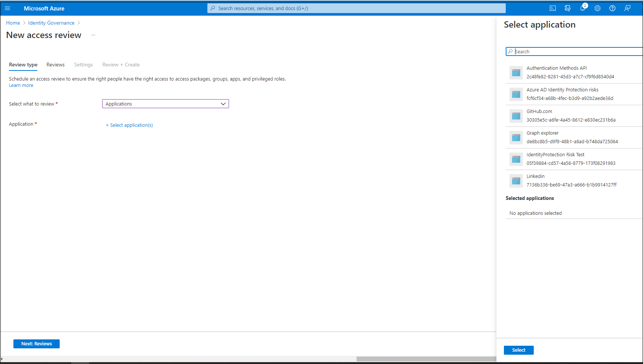This screenshot has height=364, width=643.
Task: Click the IdentityProtection Risk Test app icon
Action: 516,159
